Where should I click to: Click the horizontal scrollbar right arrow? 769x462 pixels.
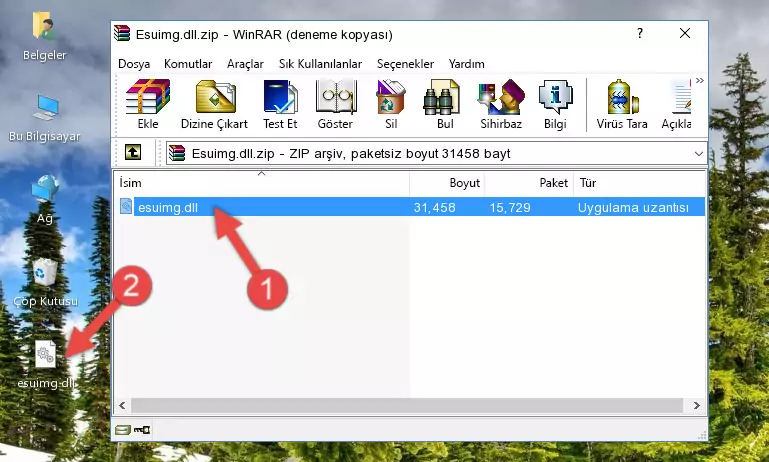pos(697,405)
